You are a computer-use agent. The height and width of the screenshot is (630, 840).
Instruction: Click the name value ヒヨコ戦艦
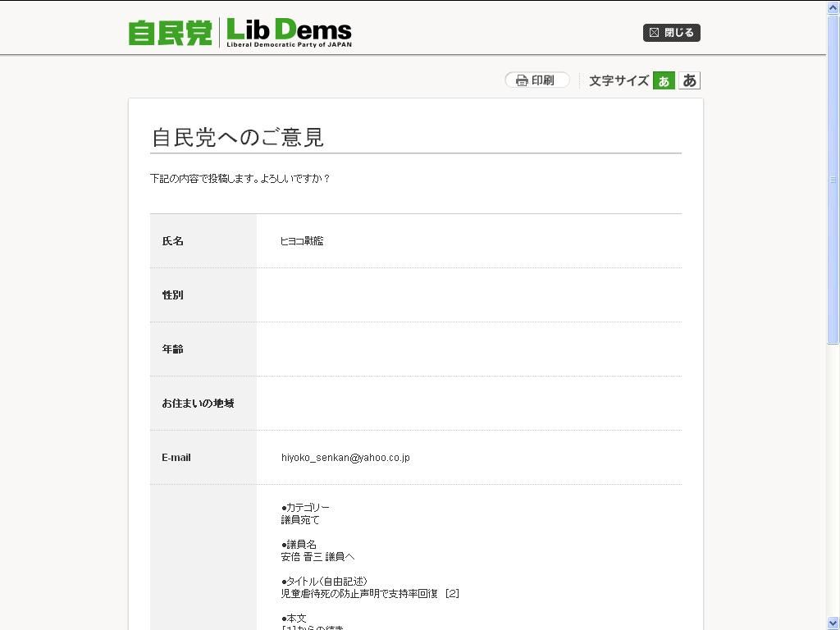[302, 241]
